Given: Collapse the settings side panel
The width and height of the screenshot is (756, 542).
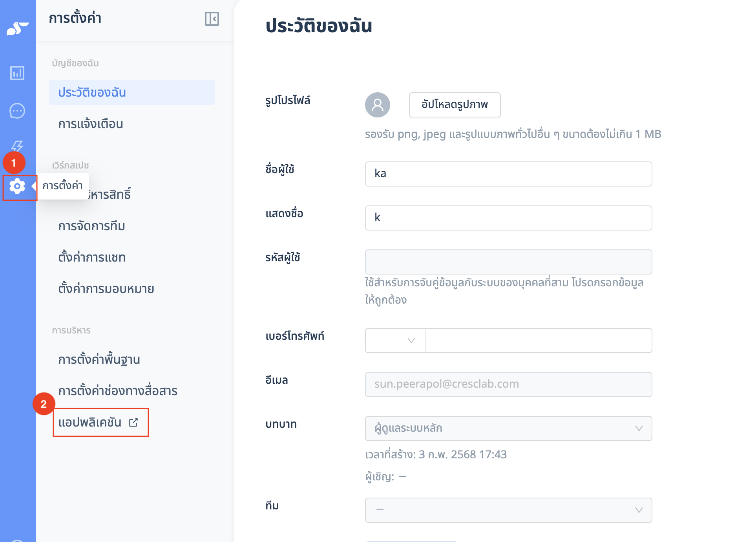Looking at the screenshot, I should (212, 19).
